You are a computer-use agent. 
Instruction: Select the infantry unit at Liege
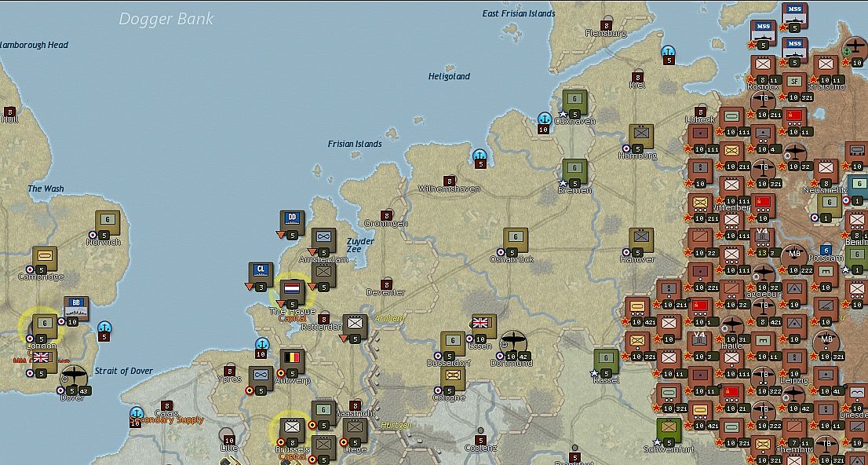(355, 430)
